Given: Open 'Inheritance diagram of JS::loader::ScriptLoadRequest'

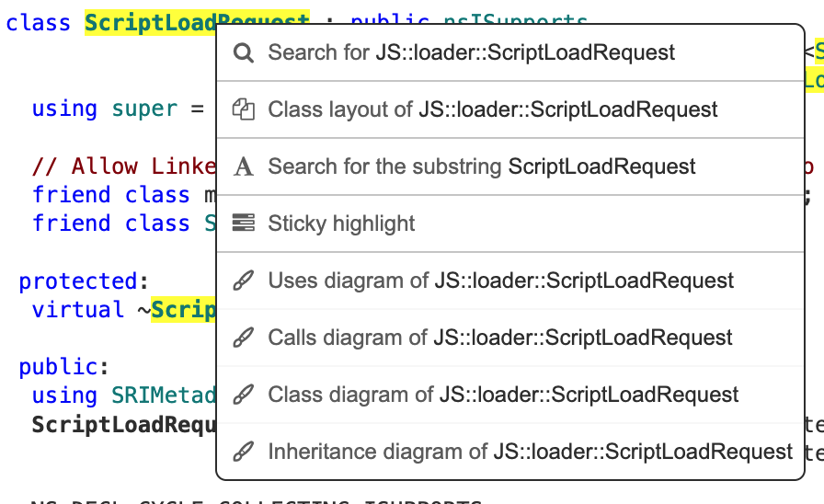Looking at the screenshot, I should pyautogui.click(x=530, y=452).
